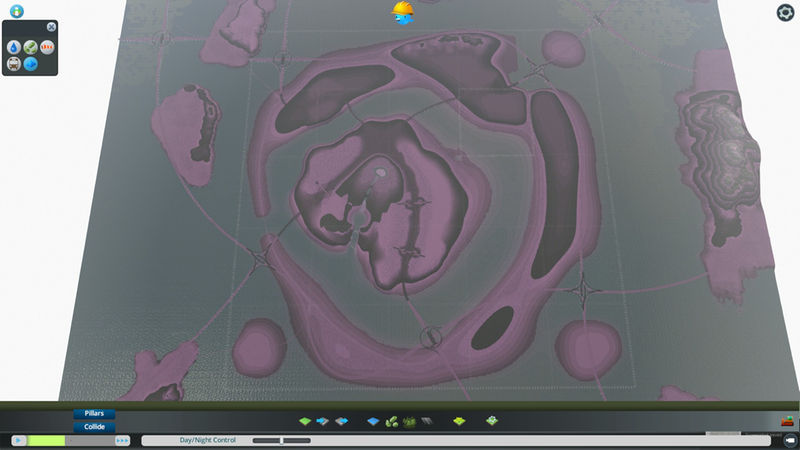Select the green trees/forest tool

[x=409, y=421]
